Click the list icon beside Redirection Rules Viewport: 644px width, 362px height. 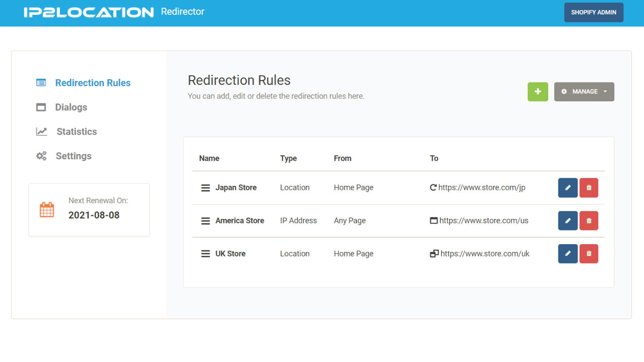(x=41, y=82)
